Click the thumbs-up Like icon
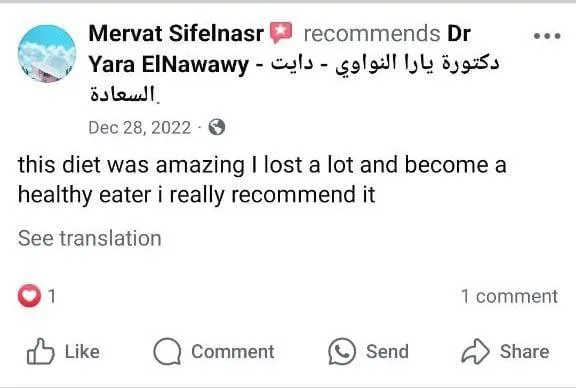The height and width of the screenshot is (388, 576). (x=40, y=351)
